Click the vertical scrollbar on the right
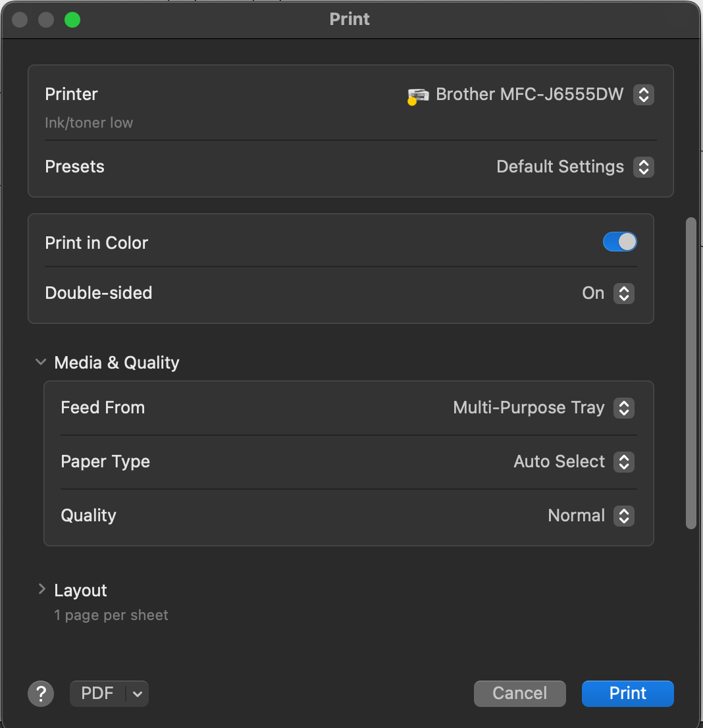The width and height of the screenshot is (703, 728). pos(690,373)
